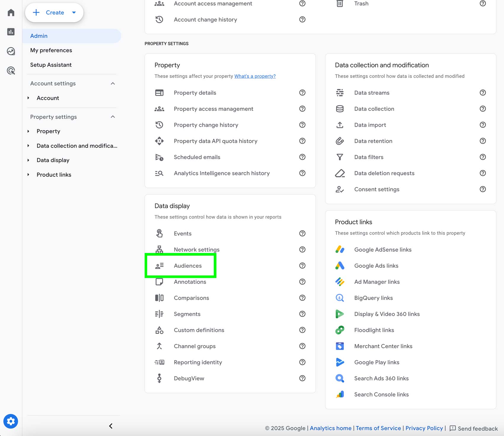This screenshot has width=504, height=436.
Task: Open the What's a property link
Action: (x=255, y=76)
